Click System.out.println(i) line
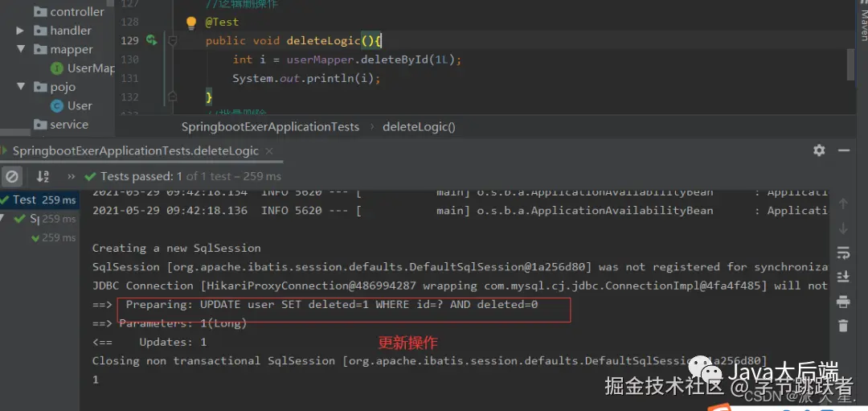The image size is (868, 411). pos(307,78)
